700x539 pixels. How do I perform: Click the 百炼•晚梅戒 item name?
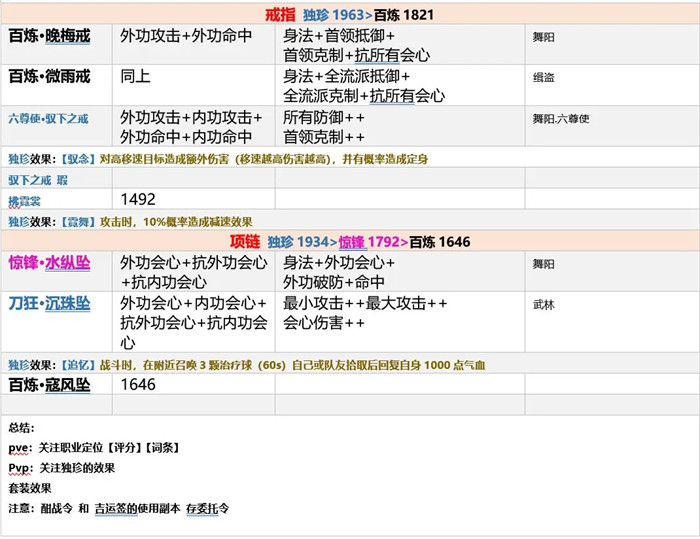click(50, 36)
